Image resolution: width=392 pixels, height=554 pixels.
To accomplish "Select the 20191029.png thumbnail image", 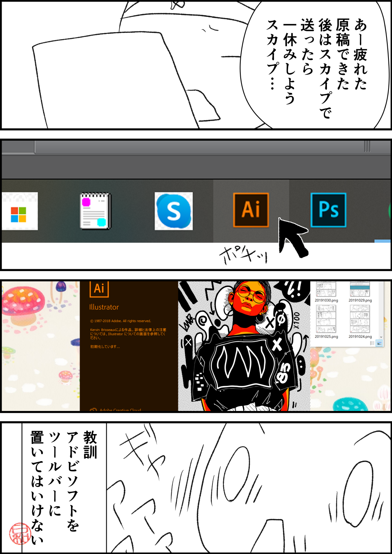I will [360, 290].
